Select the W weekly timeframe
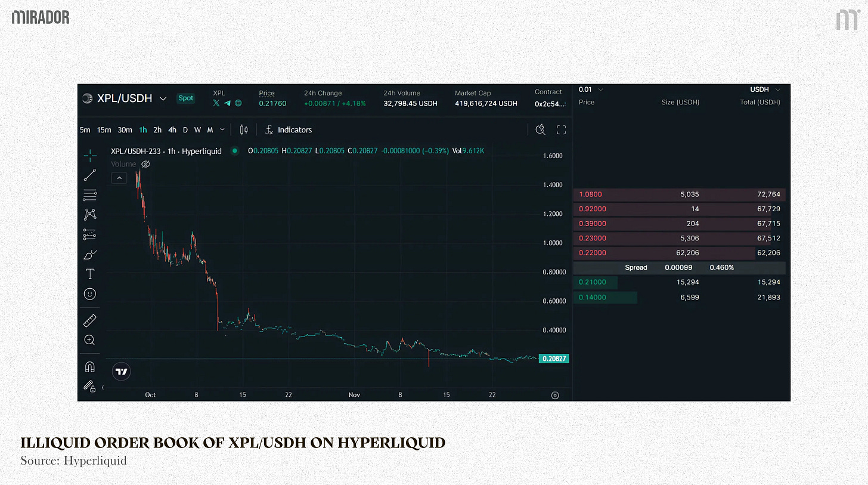Viewport: 868px width, 485px height. click(197, 129)
